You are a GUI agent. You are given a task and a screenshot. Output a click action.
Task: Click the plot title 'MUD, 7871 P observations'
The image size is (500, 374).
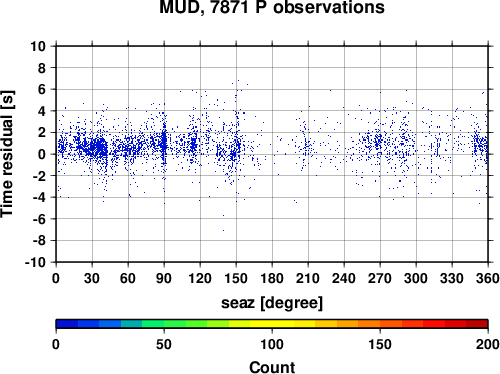tap(272, 7)
